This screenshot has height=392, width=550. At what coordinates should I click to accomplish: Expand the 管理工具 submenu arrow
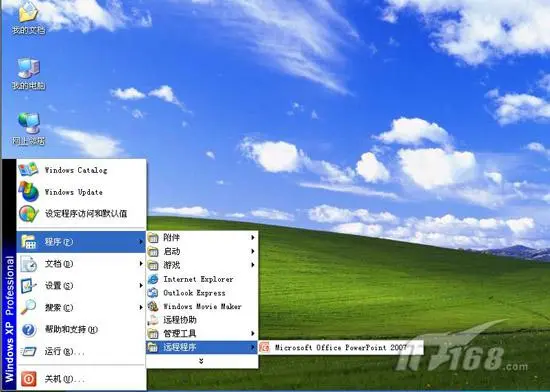(253, 333)
